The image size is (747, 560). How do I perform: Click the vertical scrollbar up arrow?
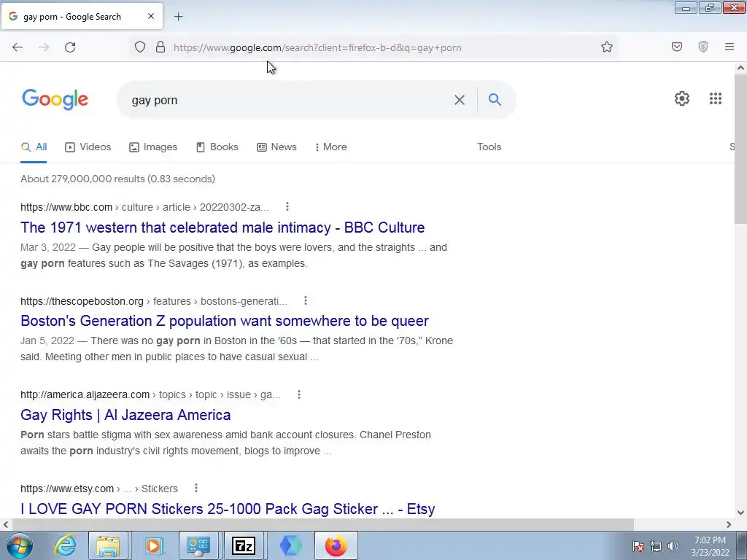point(741,68)
